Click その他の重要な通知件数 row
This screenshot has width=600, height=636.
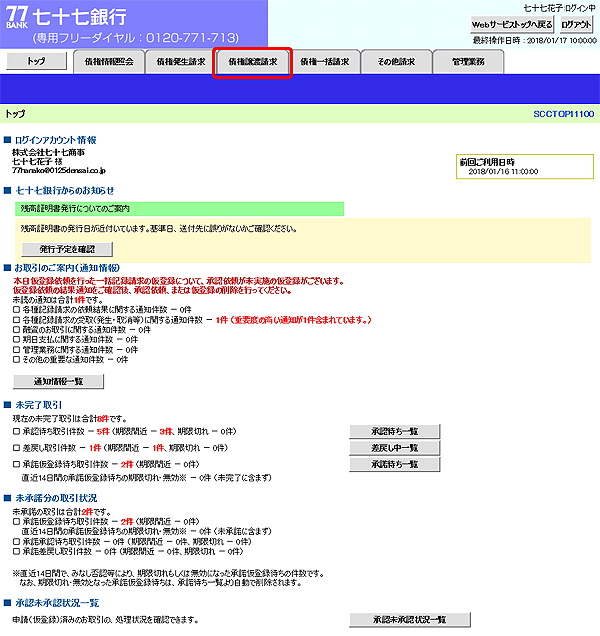71,359
